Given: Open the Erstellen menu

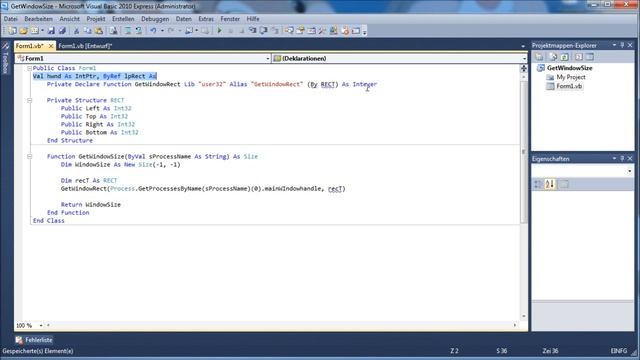Looking at the screenshot, I should [x=123, y=19].
